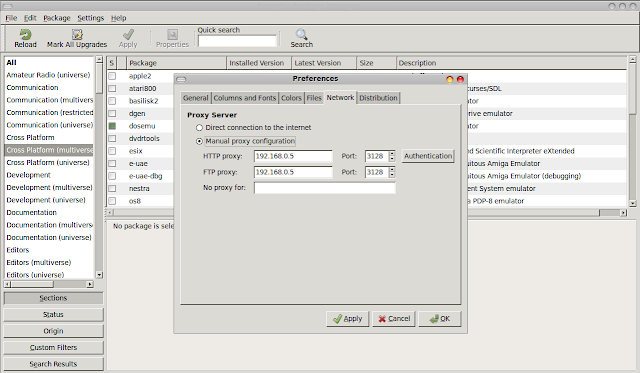Click the HTTP proxy address field
640x373 pixels.
pyautogui.click(x=293, y=156)
